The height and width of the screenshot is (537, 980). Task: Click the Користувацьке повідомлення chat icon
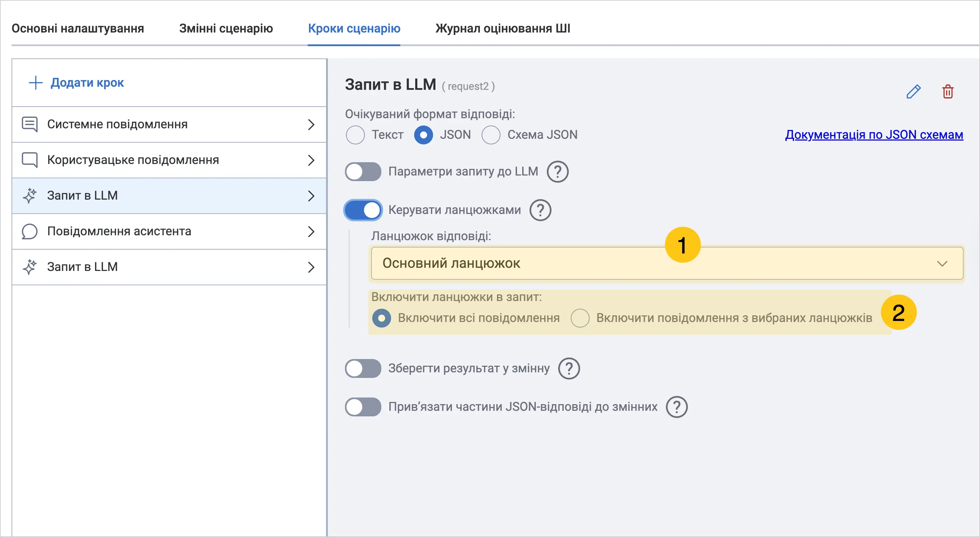coord(30,160)
